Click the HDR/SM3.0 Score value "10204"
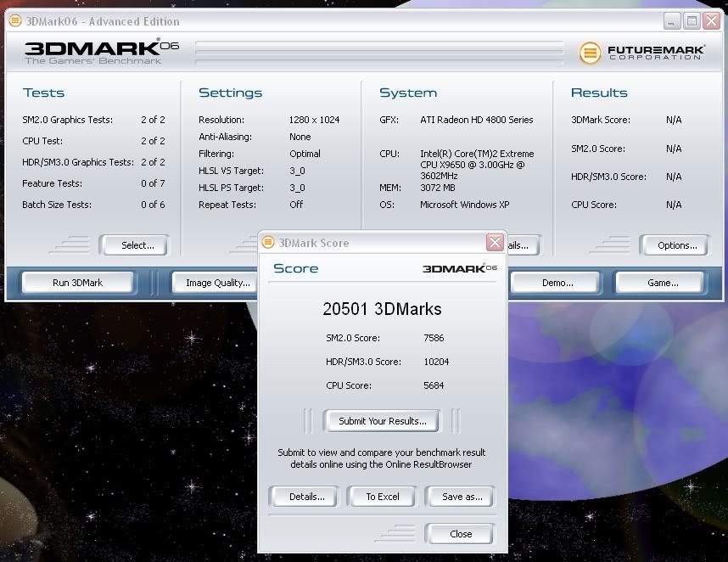 click(x=436, y=362)
